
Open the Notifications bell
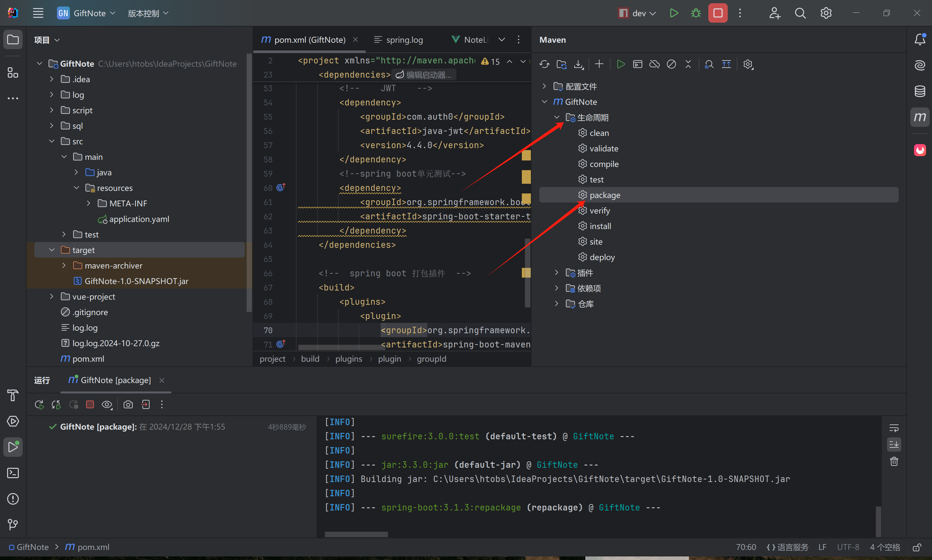[920, 39]
